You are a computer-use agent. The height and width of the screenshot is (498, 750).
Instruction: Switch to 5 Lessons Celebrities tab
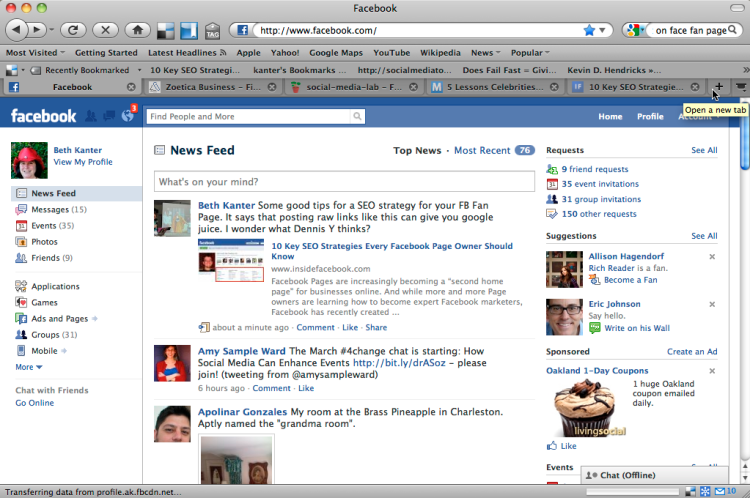pos(495,87)
